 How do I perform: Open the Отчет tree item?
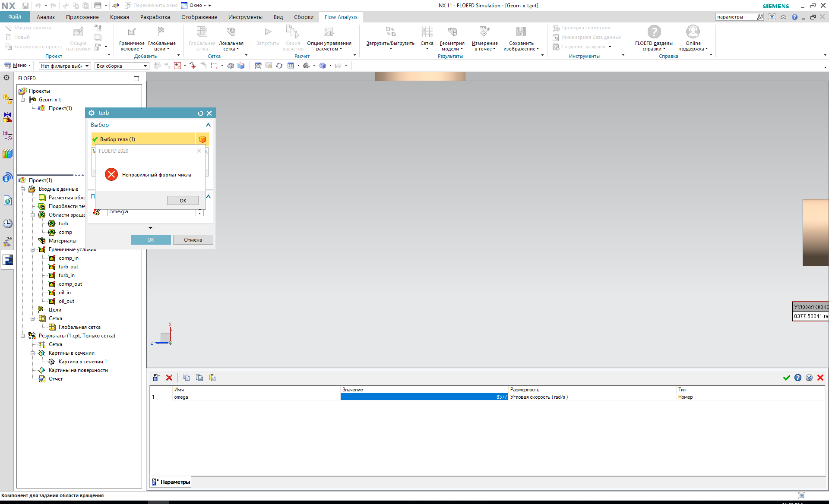(x=55, y=379)
